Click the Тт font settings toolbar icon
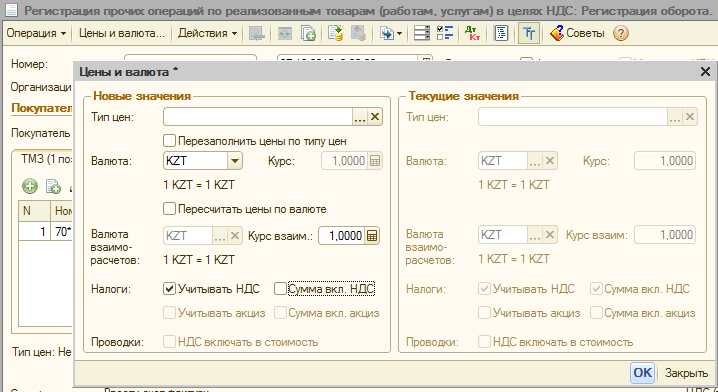Image resolution: width=718 pixels, height=392 pixels. point(529,33)
